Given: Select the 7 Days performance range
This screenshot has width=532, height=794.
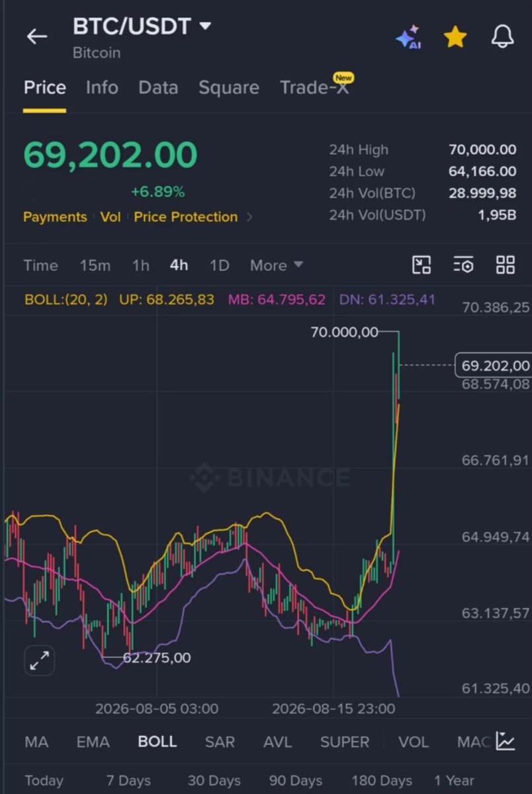Looking at the screenshot, I should (128, 781).
